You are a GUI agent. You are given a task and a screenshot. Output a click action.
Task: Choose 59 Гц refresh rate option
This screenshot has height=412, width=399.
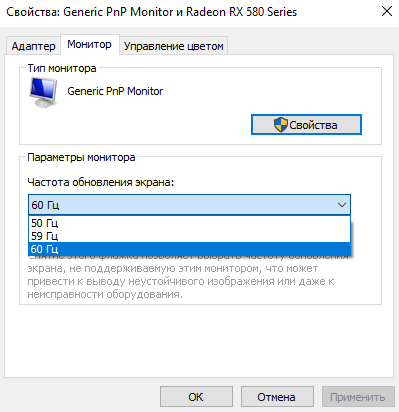[189, 236]
